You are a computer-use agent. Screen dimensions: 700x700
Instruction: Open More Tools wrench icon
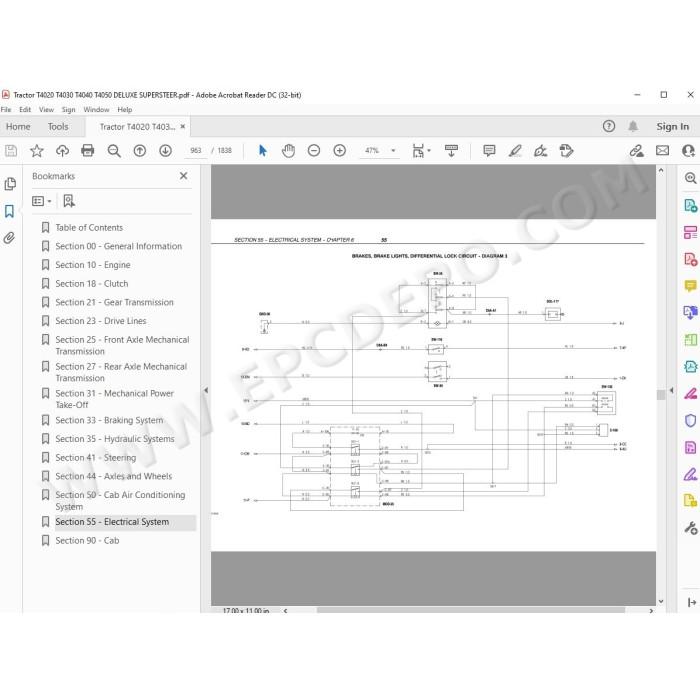pos(690,528)
